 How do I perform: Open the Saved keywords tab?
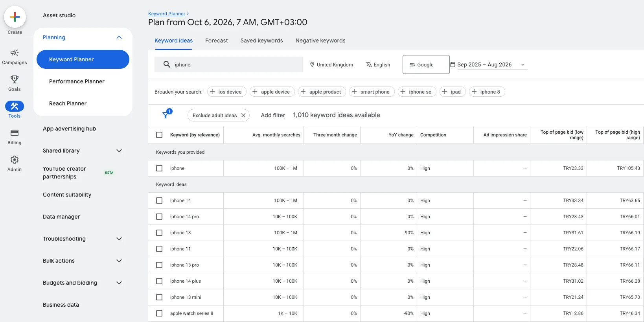point(262,40)
